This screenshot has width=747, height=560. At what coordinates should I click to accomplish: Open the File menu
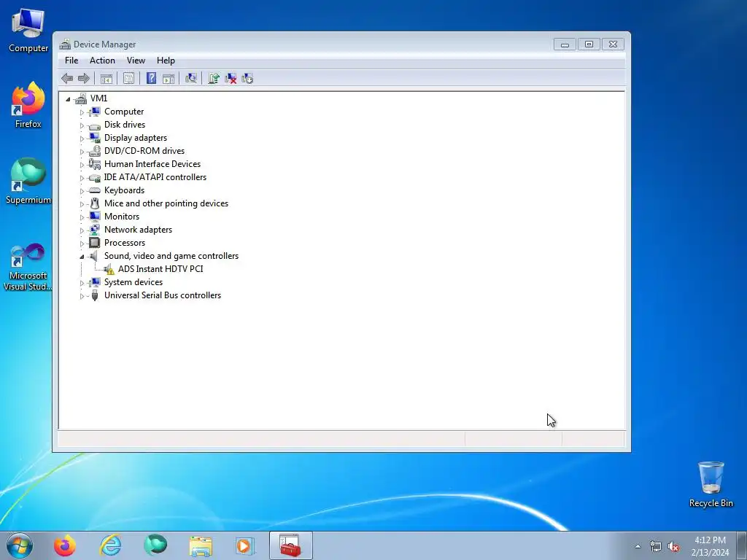(71, 61)
